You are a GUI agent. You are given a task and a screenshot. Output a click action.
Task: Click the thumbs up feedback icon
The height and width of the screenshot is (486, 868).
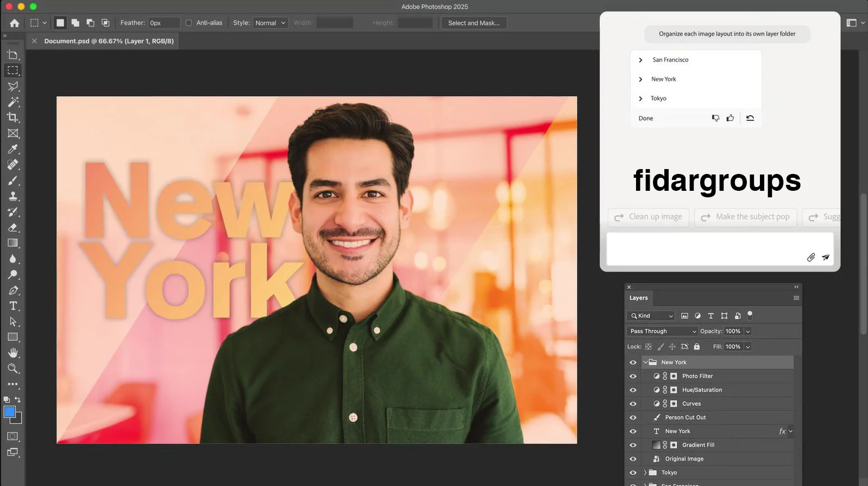[730, 118]
